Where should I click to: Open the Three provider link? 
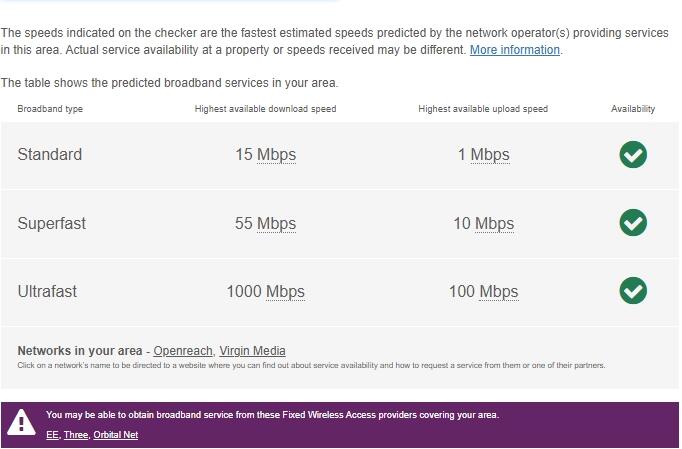point(76,435)
